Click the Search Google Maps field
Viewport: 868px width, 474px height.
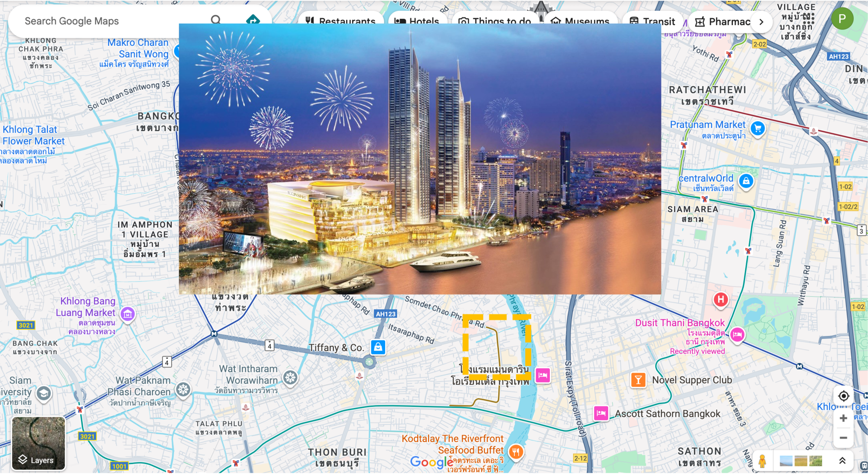coord(108,21)
